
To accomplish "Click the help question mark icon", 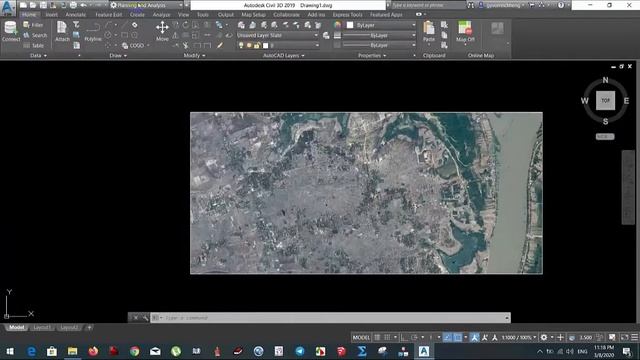I will 561,5.
